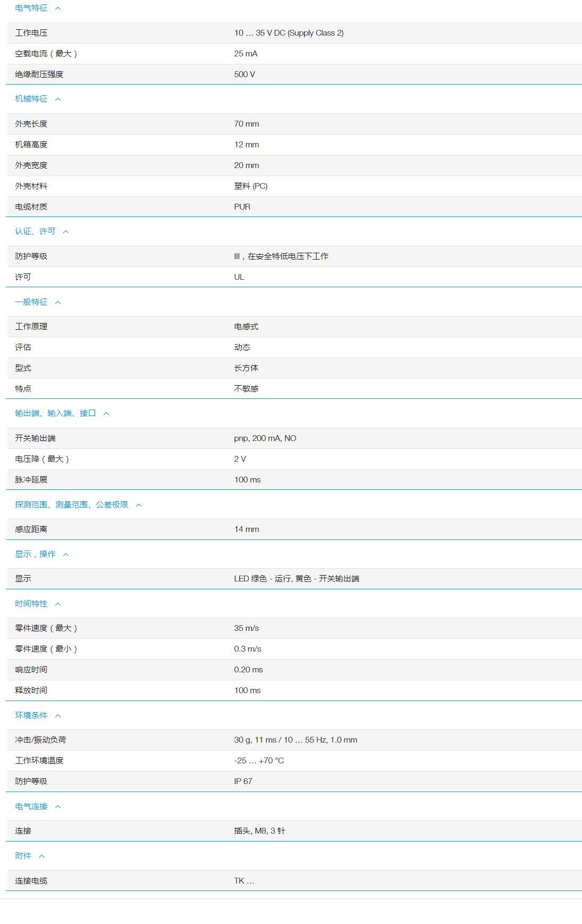
Task: Click the chevron beside 认证、许可
Action: (x=66, y=232)
